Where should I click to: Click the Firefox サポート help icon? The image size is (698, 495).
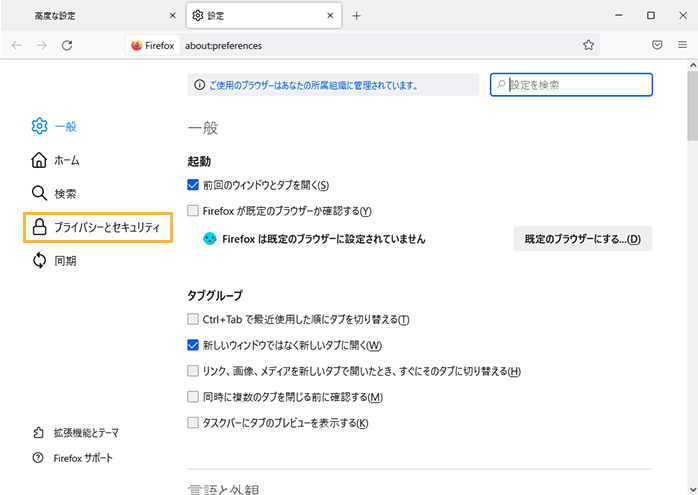39,457
